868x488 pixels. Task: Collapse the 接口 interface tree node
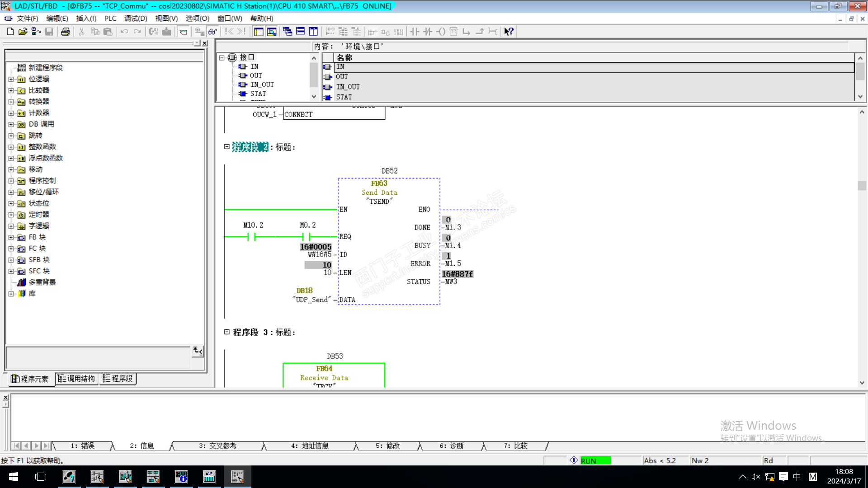222,57
